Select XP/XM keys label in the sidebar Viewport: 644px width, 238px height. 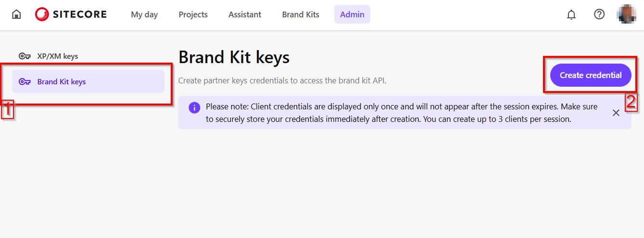pyautogui.click(x=58, y=56)
